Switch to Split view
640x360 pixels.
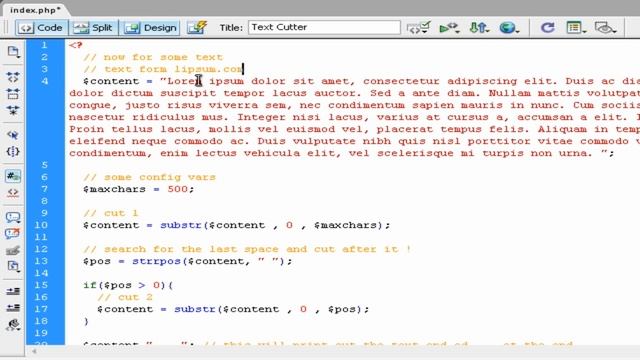click(x=93, y=28)
